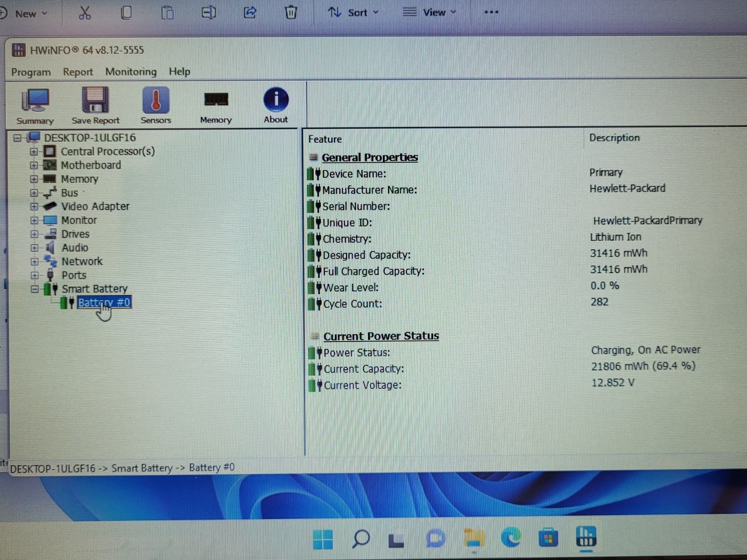Image resolution: width=747 pixels, height=560 pixels.
Task: Open the Monitoring menu
Action: coord(131,71)
